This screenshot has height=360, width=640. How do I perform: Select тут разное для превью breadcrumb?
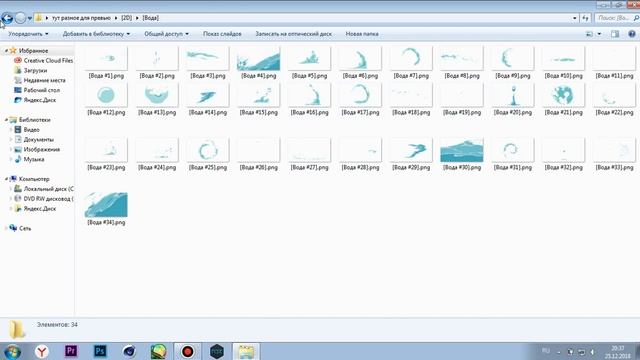[x=81, y=18]
